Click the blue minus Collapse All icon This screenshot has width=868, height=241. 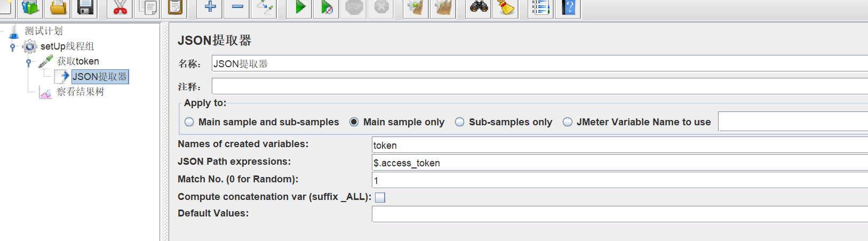tap(237, 7)
